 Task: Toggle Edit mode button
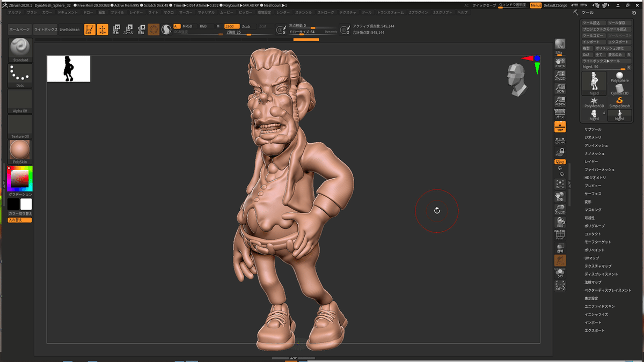coord(90,29)
